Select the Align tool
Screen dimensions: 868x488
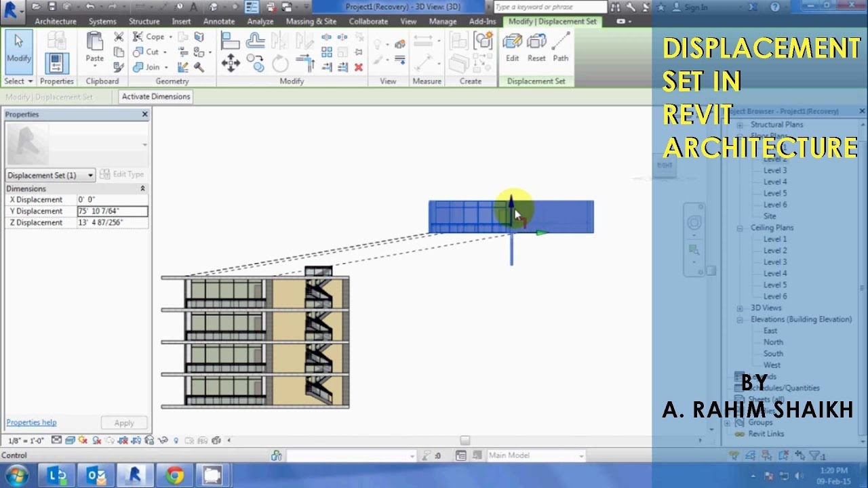[x=231, y=40]
